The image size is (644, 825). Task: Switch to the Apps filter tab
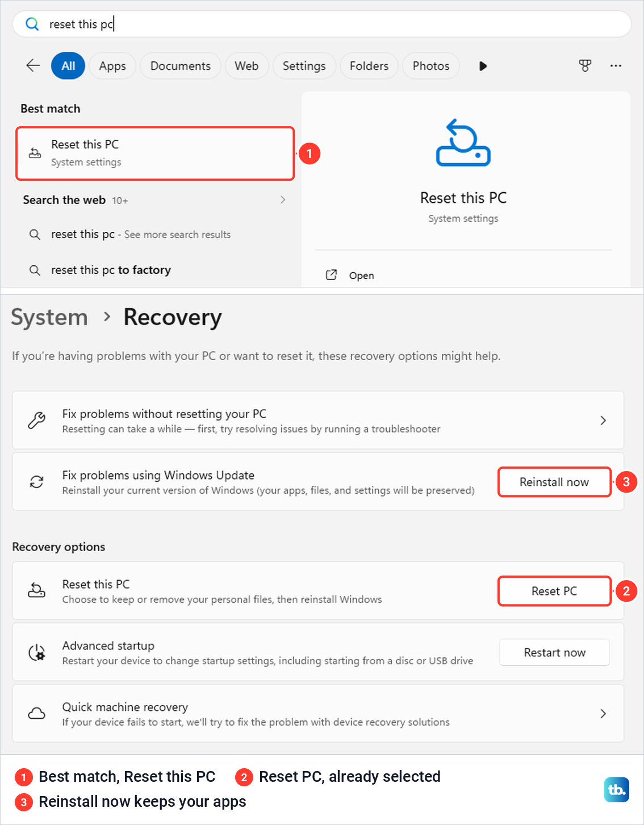pyautogui.click(x=112, y=66)
